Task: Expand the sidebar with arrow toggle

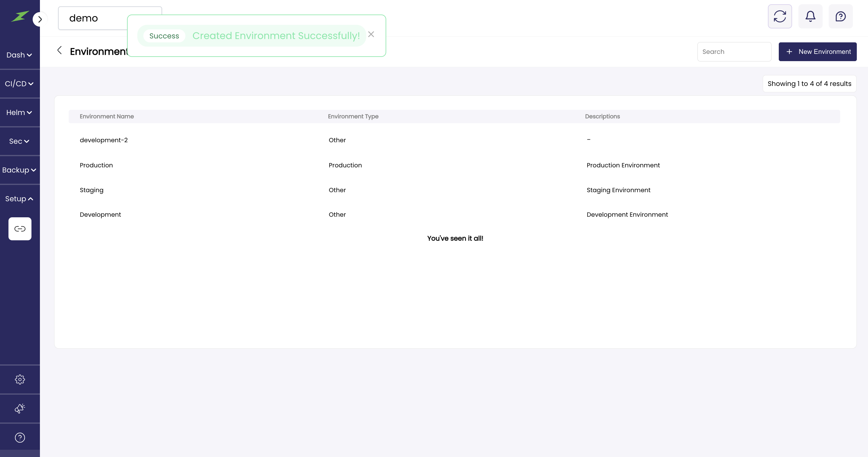Action: (40, 19)
